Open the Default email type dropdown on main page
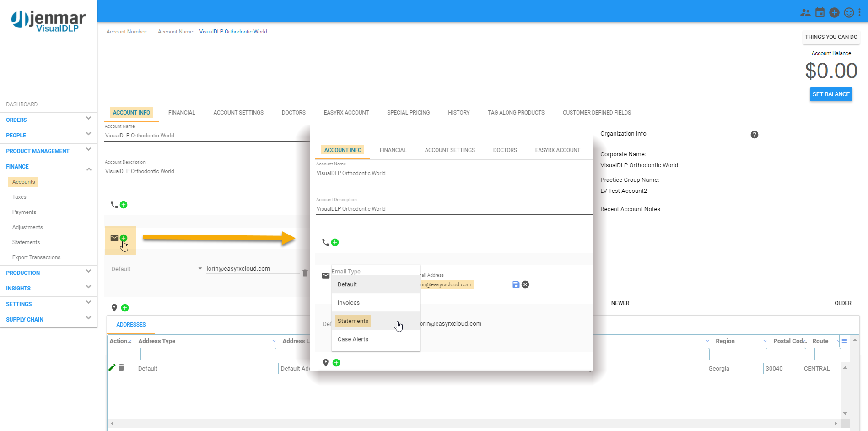 (x=157, y=269)
